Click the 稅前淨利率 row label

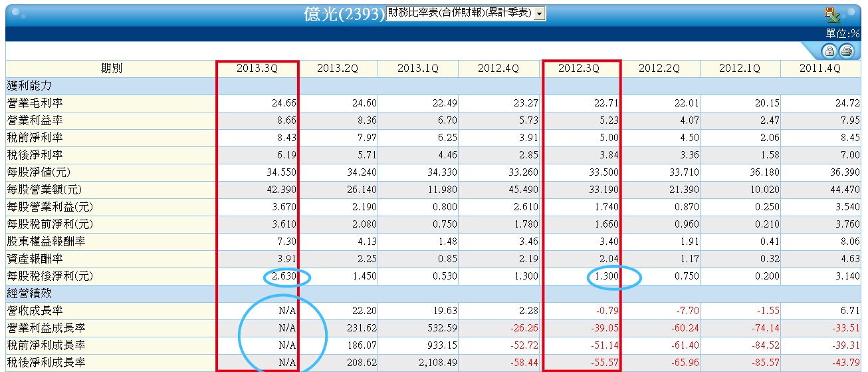click(x=35, y=138)
